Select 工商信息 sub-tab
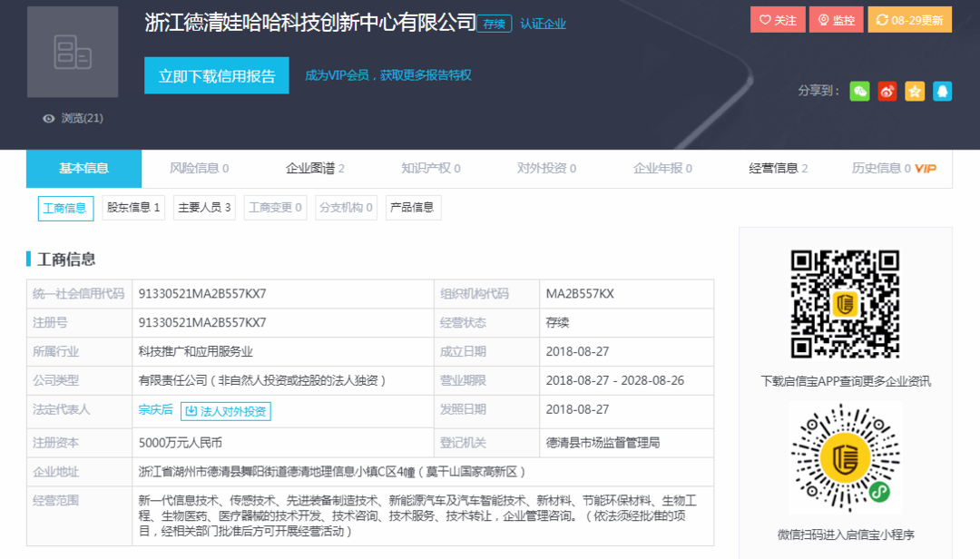 (x=65, y=208)
